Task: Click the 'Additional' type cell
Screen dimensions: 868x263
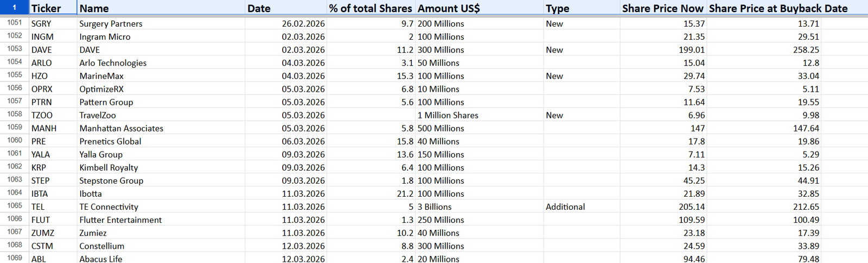Action: [582, 206]
